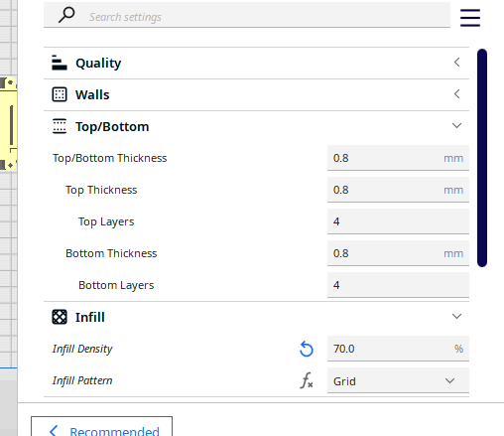This screenshot has height=436, width=504.
Task: Click the Quality layers icon
Action: coord(60,63)
